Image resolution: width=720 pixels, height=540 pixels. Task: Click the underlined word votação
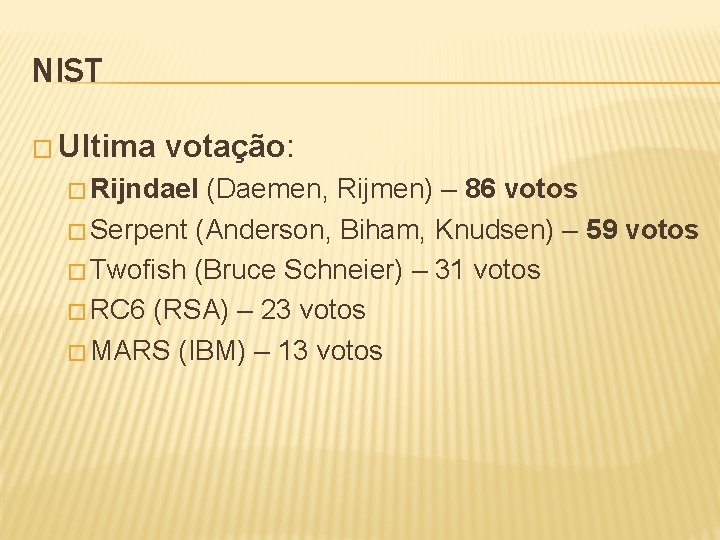224,147
